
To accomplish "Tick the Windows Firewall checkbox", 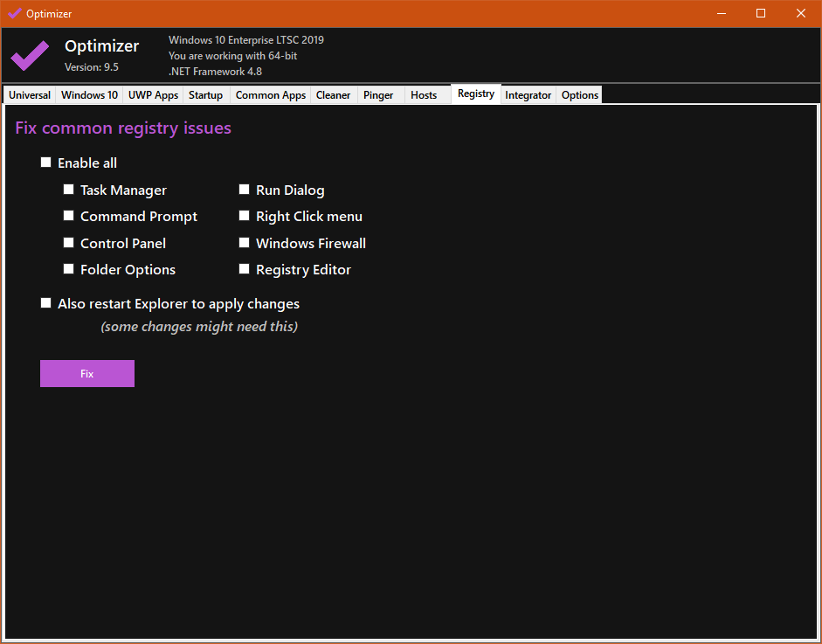I will [245, 243].
